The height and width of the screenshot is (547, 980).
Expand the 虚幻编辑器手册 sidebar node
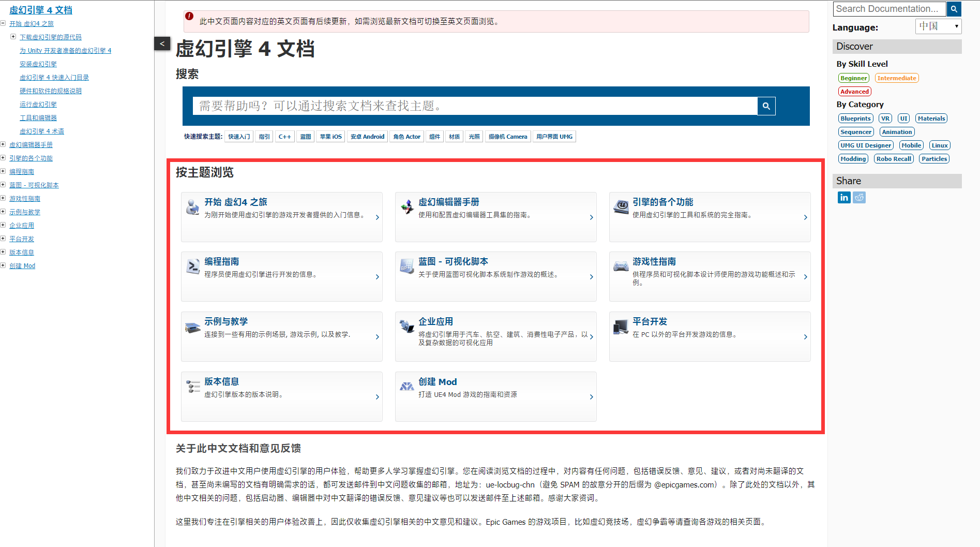click(x=3, y=144)
